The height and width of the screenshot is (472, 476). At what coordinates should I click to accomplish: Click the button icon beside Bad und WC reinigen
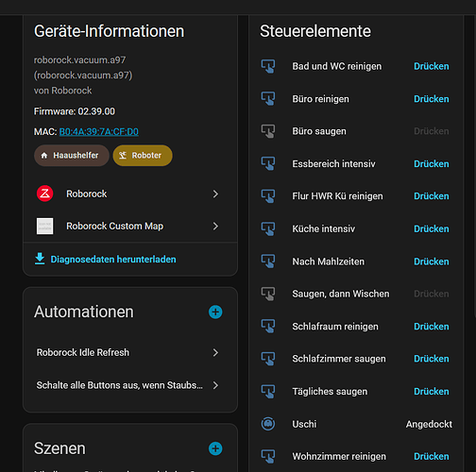[268, 66]
